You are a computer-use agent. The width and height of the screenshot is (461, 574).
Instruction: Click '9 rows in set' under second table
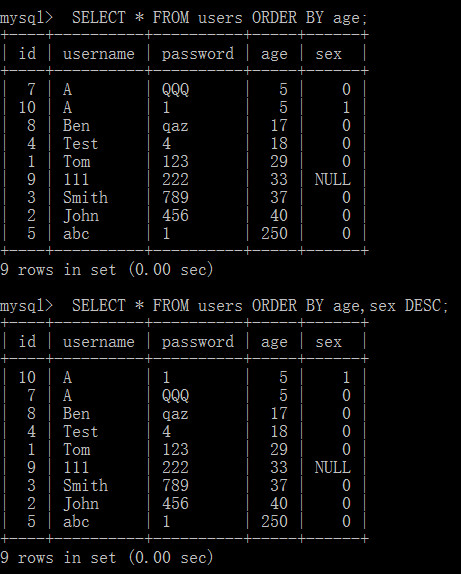pos(58,558)
